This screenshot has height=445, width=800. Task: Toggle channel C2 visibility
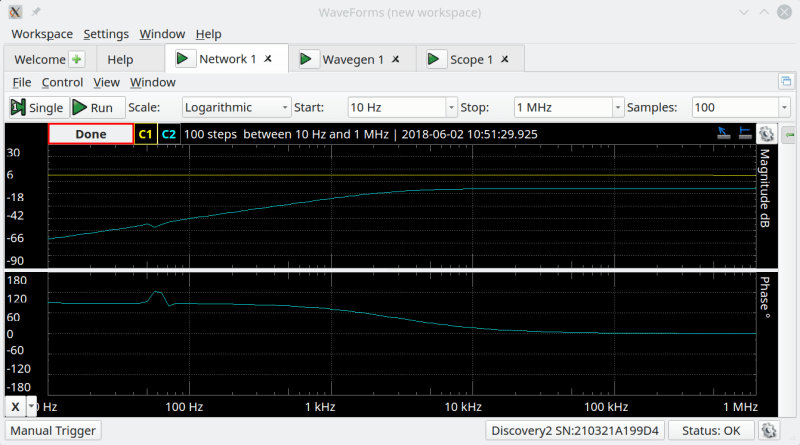tap(169, 134)
